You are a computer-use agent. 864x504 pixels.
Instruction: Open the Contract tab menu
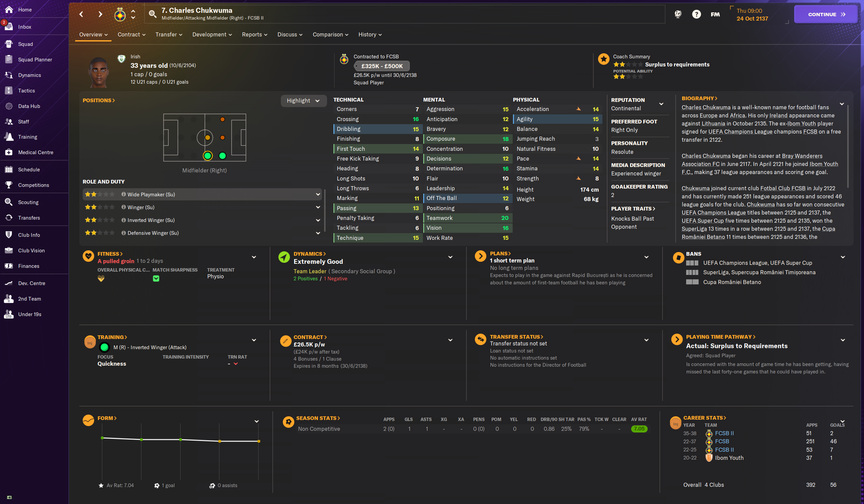click(x=131, y=35)
